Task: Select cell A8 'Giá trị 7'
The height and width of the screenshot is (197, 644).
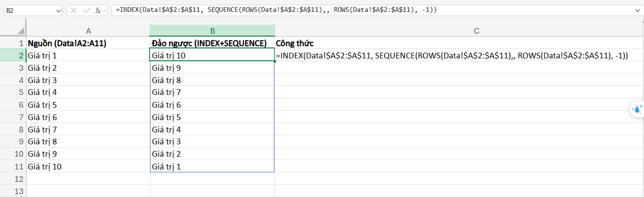Action: click(x=88, y=130)
